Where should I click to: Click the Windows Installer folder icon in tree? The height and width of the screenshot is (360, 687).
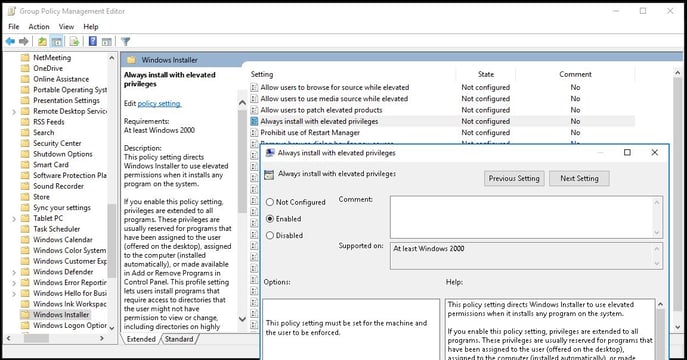pos(25,314)
